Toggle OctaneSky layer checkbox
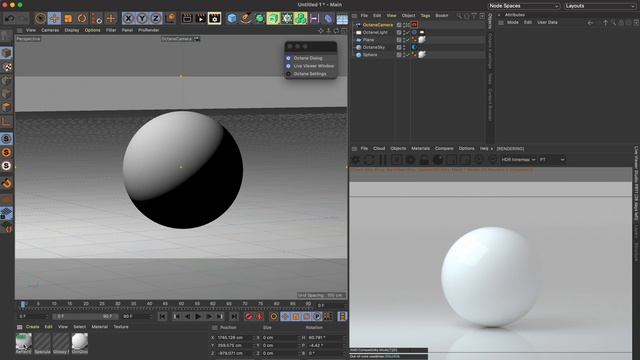640x360 pixels. (399, 47)
